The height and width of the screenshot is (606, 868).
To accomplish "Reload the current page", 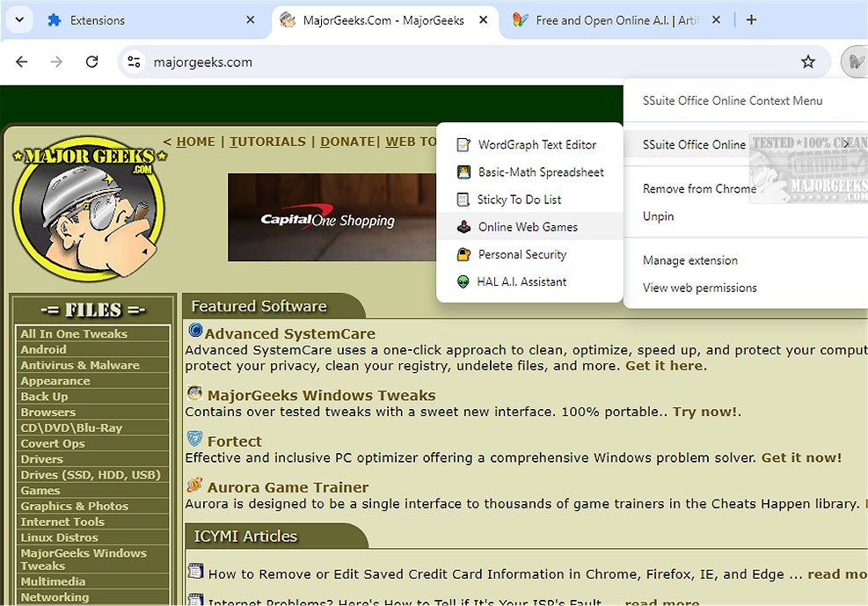I will click(x=91, y=62).
